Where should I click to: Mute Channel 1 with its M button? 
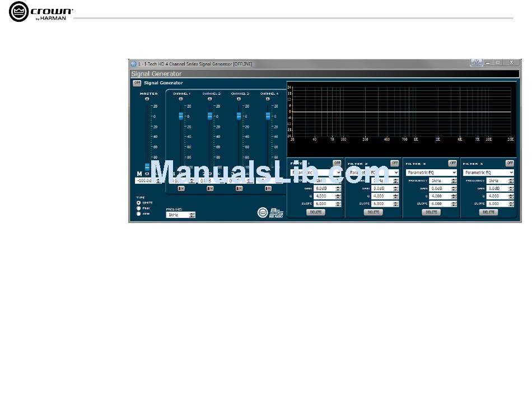click(x=181, y=188)
